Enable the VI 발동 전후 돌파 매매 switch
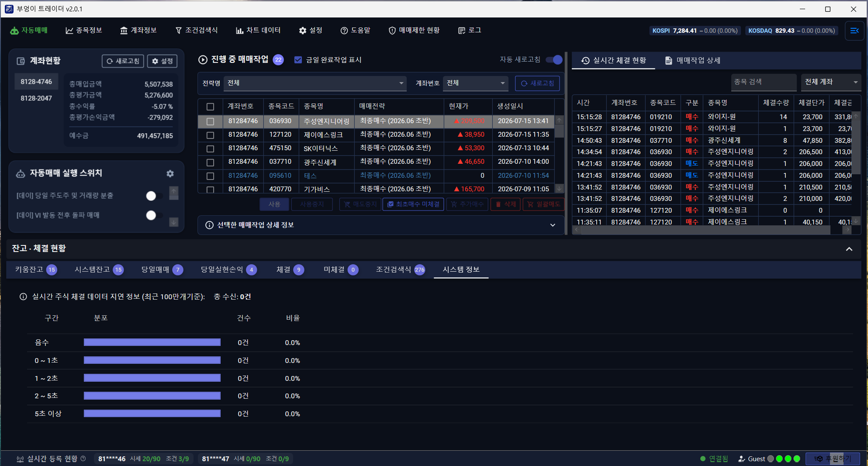This screenshot has height=466, width=868. pos(154,215)
